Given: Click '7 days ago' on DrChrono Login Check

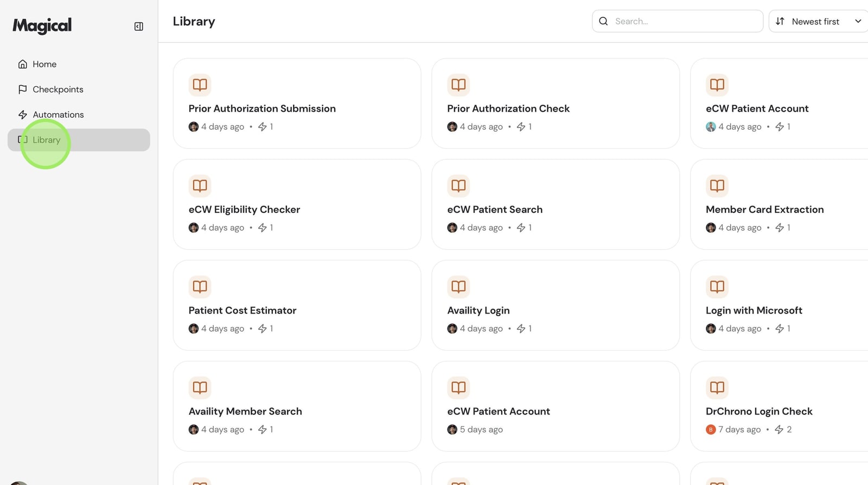Looking at the screenshot, I should (740, 430).
